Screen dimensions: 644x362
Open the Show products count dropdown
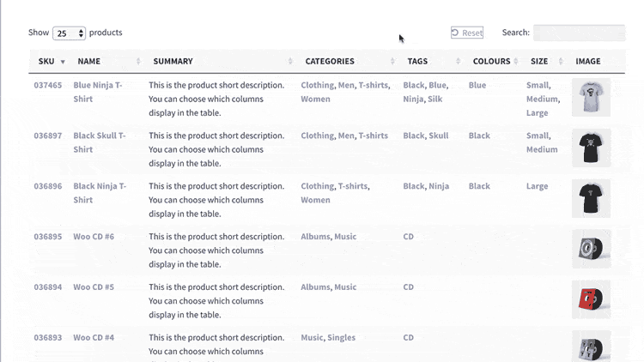(x=69, y=33)
